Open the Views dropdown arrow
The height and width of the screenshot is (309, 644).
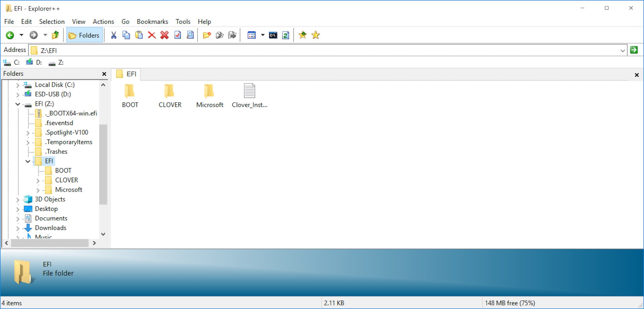point(263,35)
